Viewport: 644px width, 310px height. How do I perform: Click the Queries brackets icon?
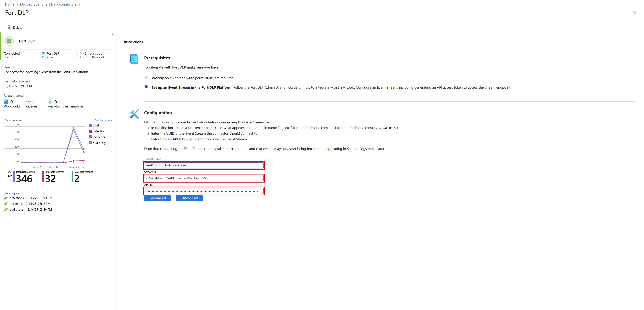point(29,102)
